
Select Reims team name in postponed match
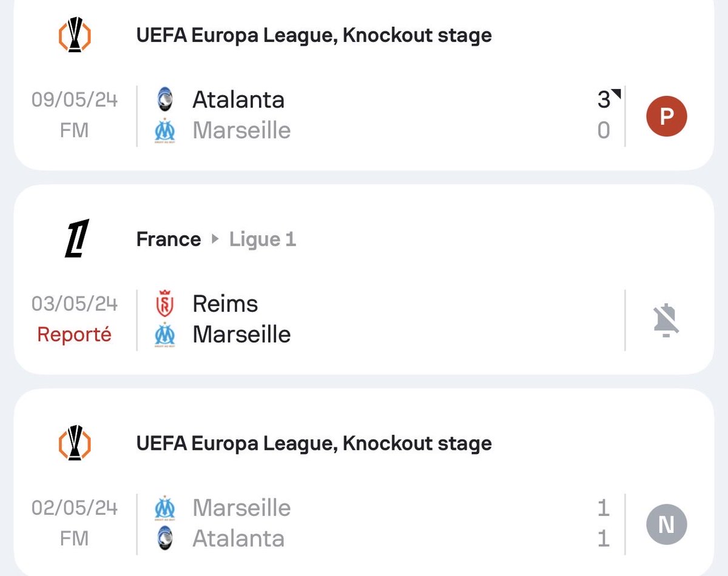[225, 304]
